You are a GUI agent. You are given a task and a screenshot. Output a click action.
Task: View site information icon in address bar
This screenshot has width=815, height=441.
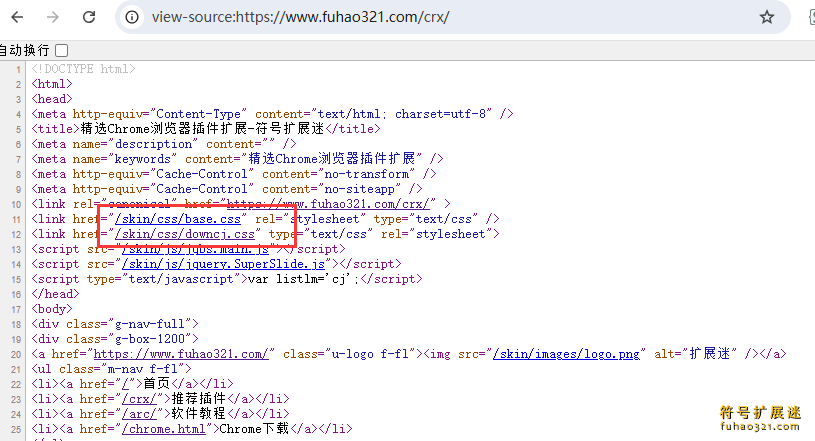[x=132, y=17]
